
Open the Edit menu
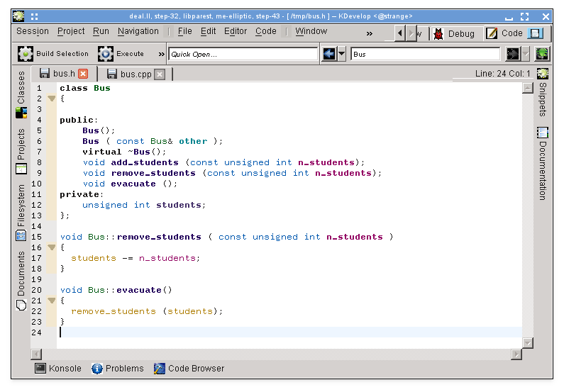click(209, 31)
